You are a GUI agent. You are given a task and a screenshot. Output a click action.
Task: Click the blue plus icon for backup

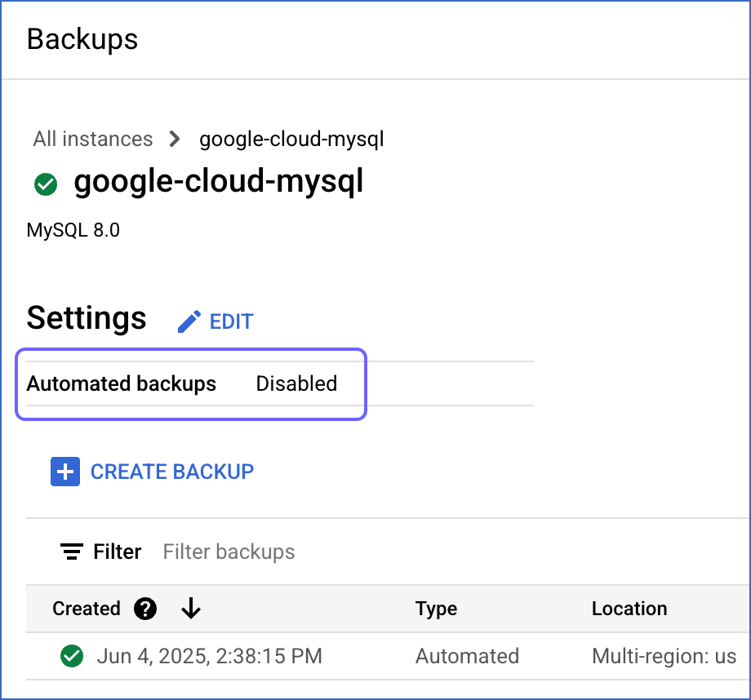pyautogui.click(x=65, y=472)
